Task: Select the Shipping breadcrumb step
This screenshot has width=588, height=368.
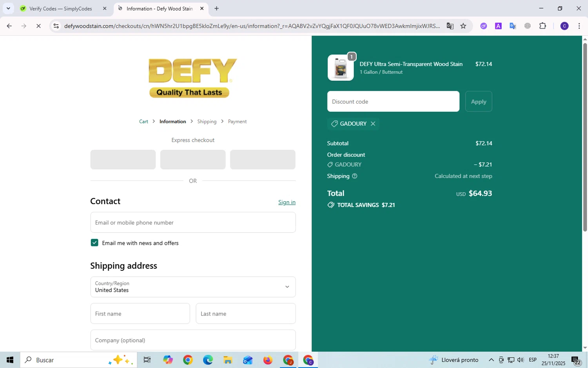Action: (x=207, y=122)
